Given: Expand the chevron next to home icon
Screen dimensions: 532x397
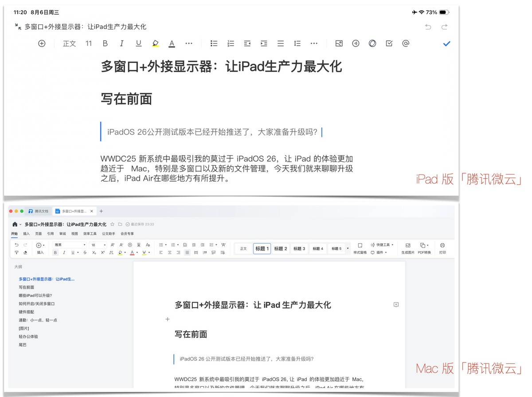Looking at the screenshot, I should point(20,225).
